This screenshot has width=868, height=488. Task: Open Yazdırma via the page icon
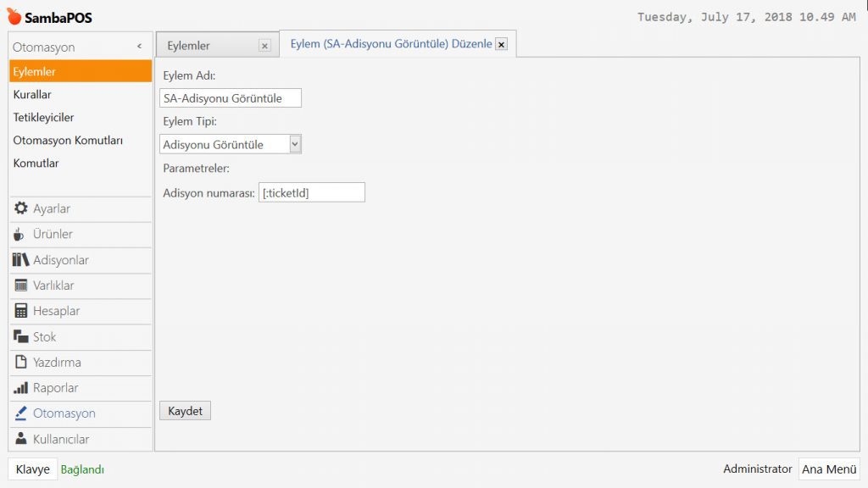tap(21, 363)
